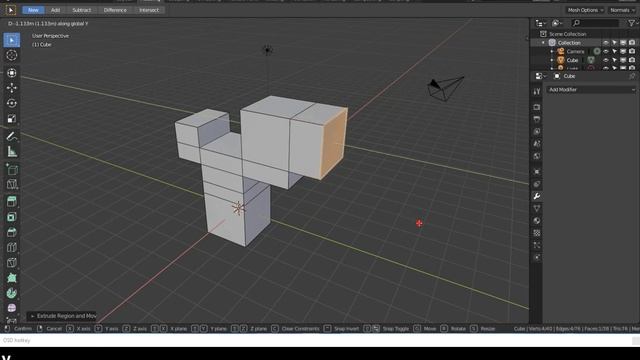Open the Normals dropdown
The height and width of the screenshot is (360, 640).
(x=622, y=10)
